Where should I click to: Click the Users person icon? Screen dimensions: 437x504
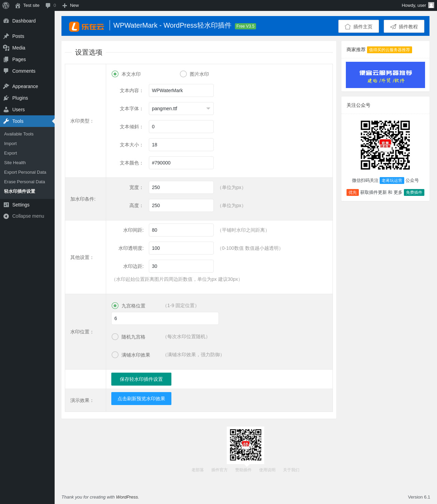point(6,110)
